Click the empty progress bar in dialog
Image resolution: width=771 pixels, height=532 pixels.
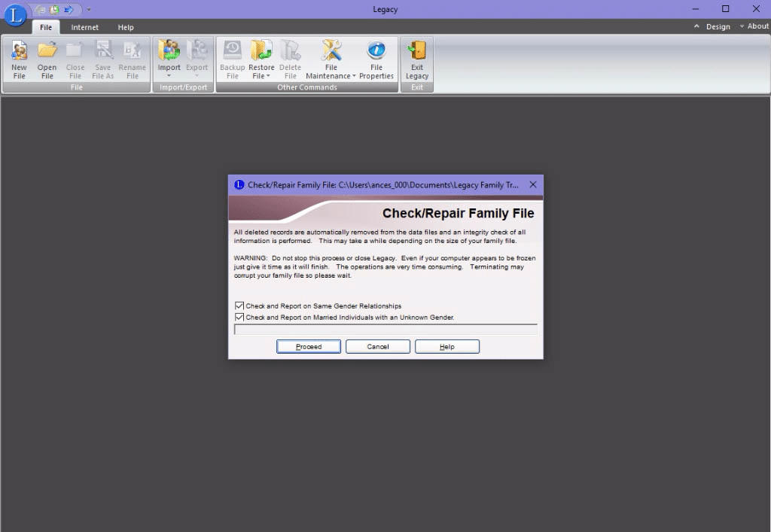coord(385,329)
